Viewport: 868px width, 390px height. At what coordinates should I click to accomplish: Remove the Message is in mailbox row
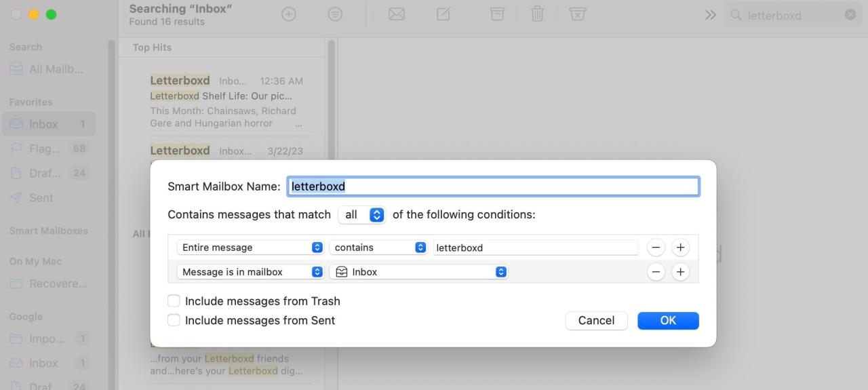[656, 272]
